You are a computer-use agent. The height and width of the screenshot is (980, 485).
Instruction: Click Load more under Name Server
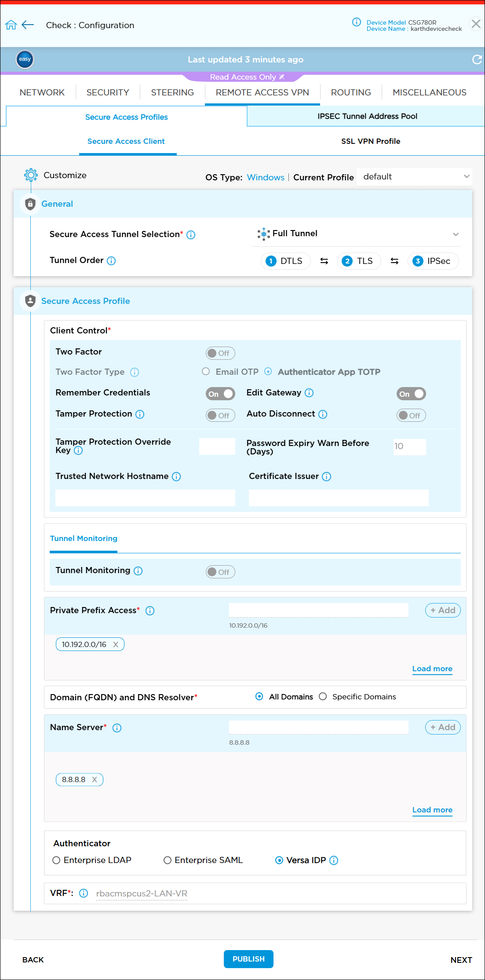pos(432,810)
